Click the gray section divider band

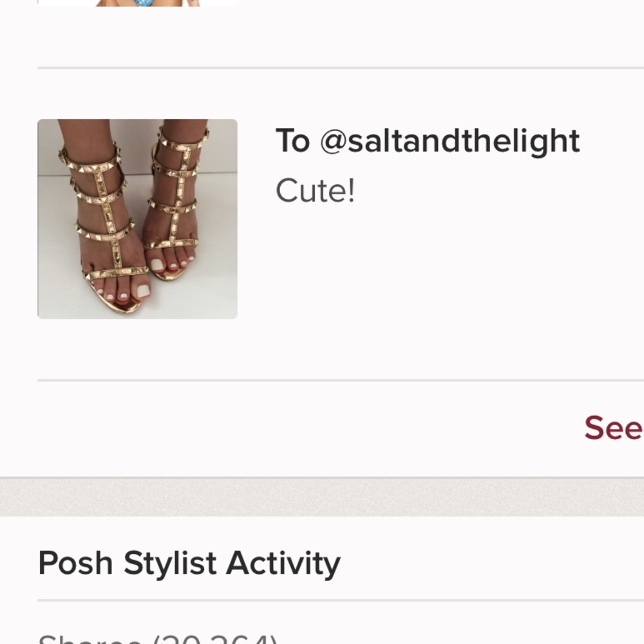[x=322, y=497]
